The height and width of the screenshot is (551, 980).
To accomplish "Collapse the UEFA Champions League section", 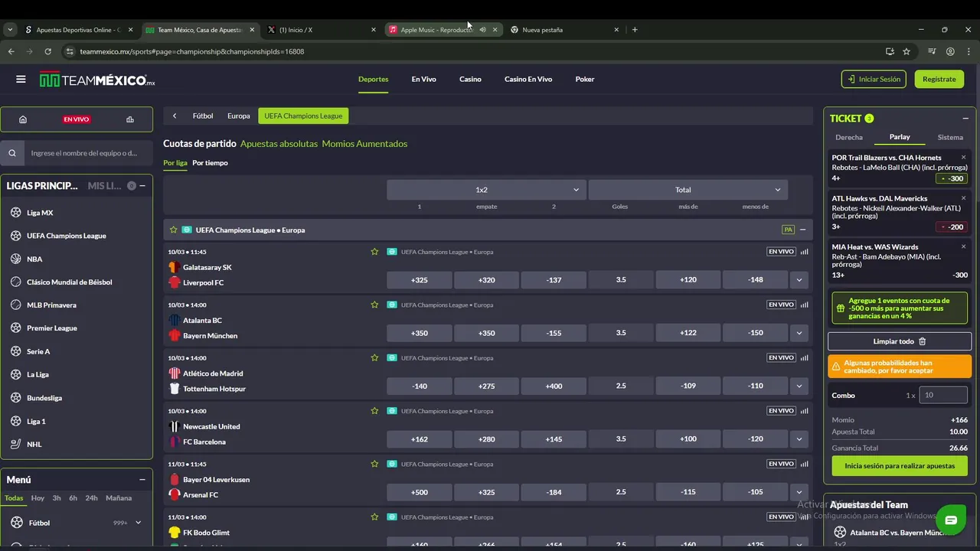I will coord(802,230).
